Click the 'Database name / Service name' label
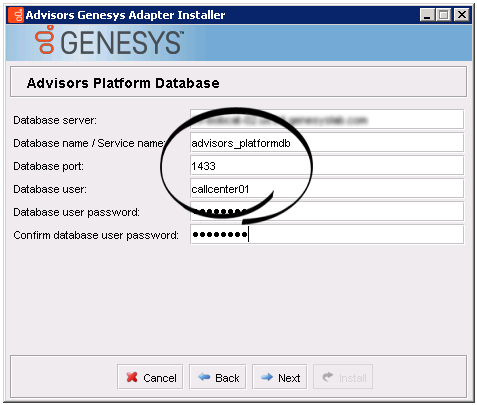Image resolution: width=477 pixels, height=405 pixels. 89,143
